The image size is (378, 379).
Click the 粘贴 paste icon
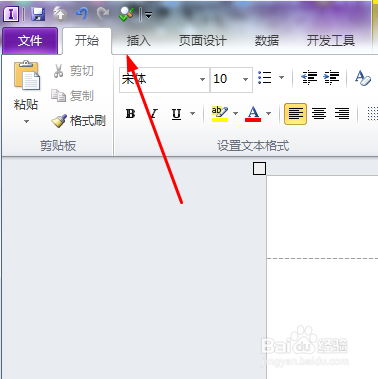tap(27, 76)
